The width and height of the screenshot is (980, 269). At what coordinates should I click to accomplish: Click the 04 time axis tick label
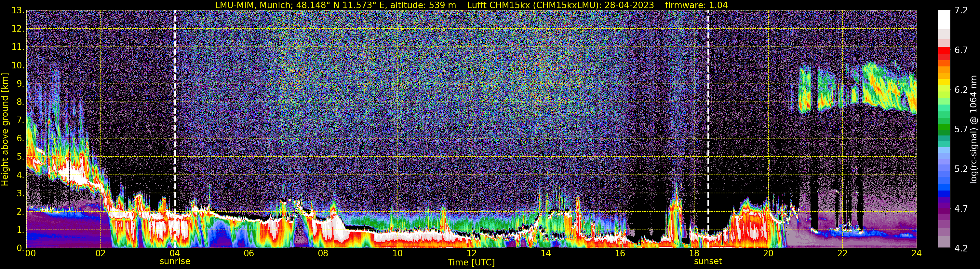[175, 253]
